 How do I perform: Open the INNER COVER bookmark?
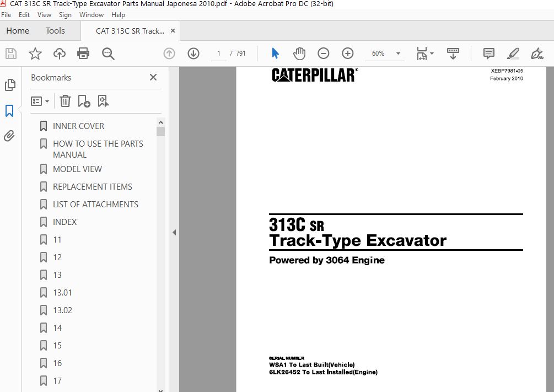[78, 126]
